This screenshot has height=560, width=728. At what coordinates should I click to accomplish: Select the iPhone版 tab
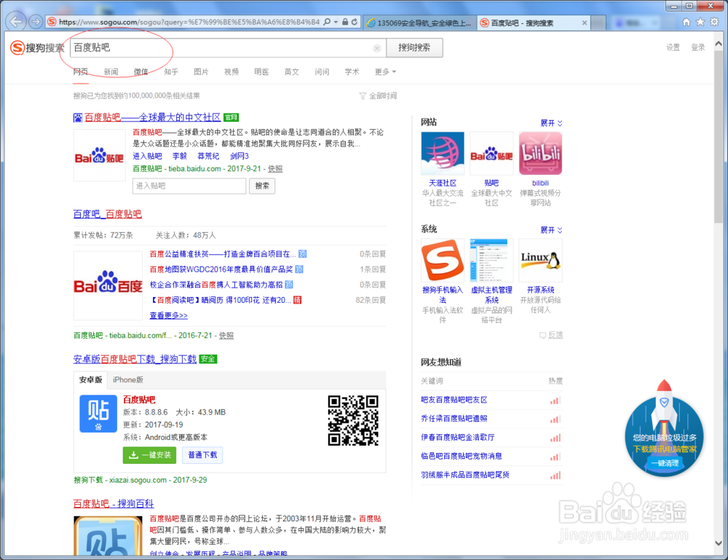point(127,380)
